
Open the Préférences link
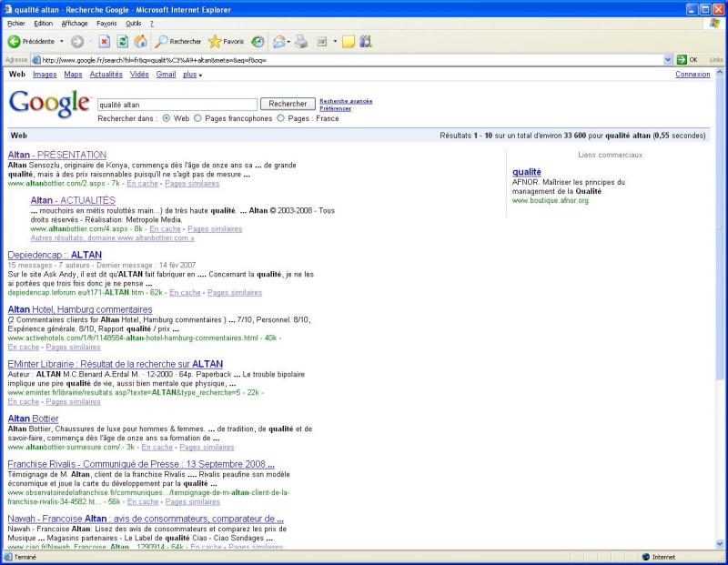click(x=335, y=108)
